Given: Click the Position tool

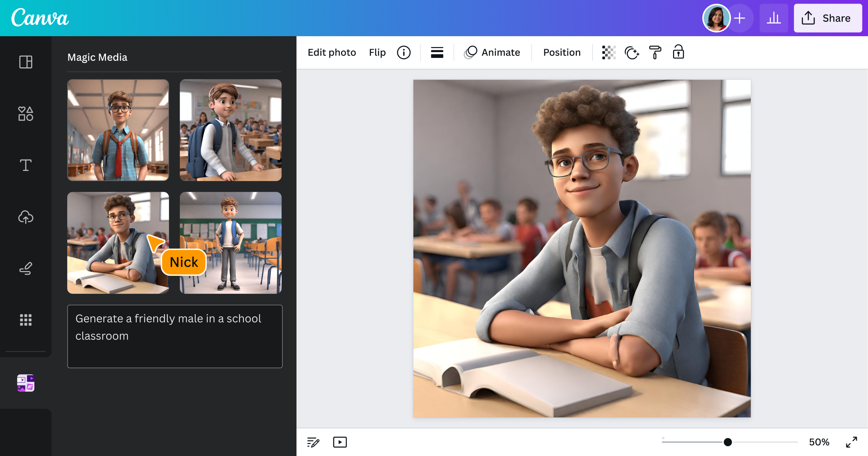Looking at the screenshot, I should pyautogui.click(x=562, y=52).
